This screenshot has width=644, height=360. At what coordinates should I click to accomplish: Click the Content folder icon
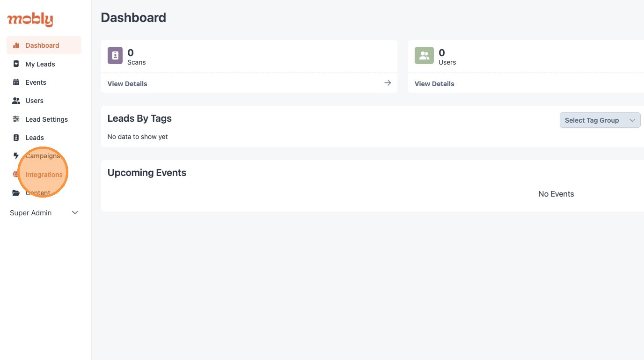(16, 193)
